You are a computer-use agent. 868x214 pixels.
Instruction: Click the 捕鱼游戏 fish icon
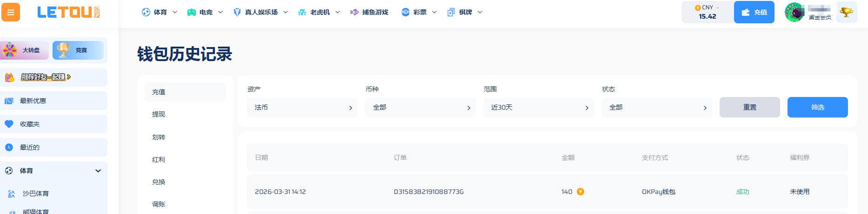354,12
